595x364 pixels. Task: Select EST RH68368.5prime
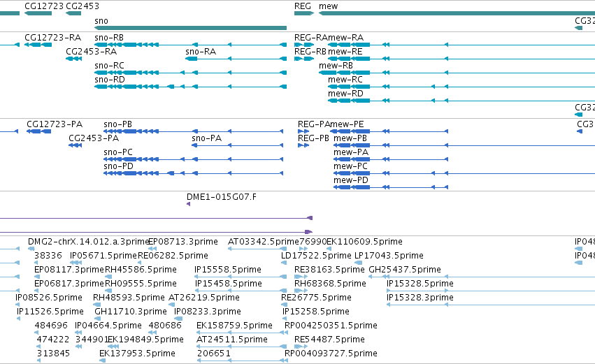(301, 291)
